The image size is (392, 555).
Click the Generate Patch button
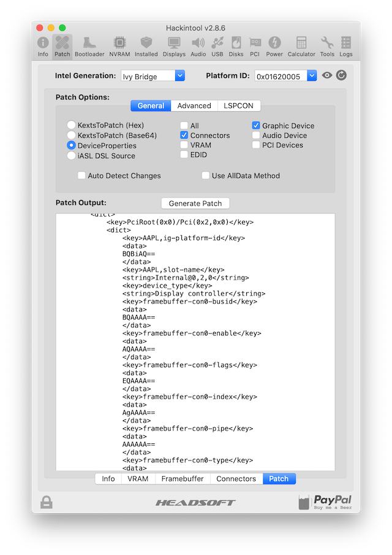point(195,203)
